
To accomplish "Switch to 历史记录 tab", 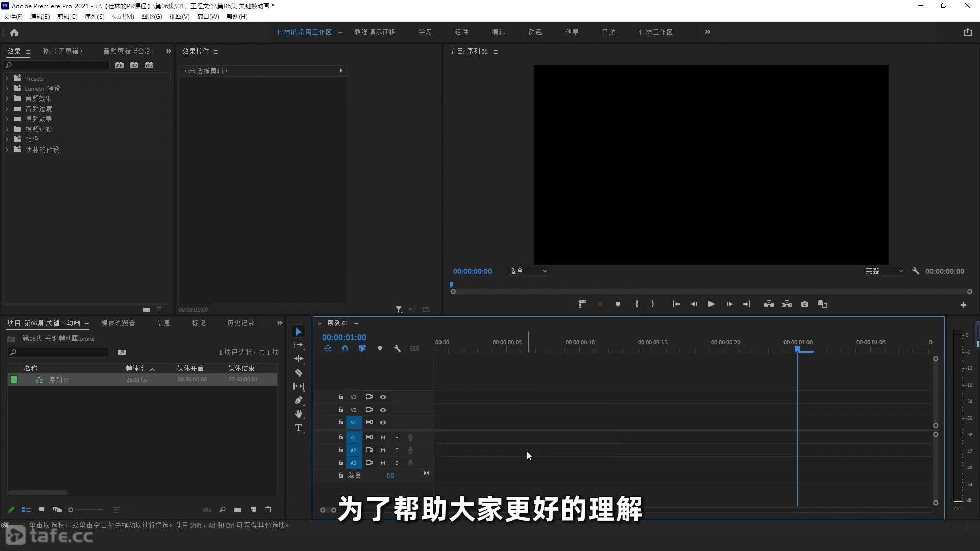I will tap(240, 323).
